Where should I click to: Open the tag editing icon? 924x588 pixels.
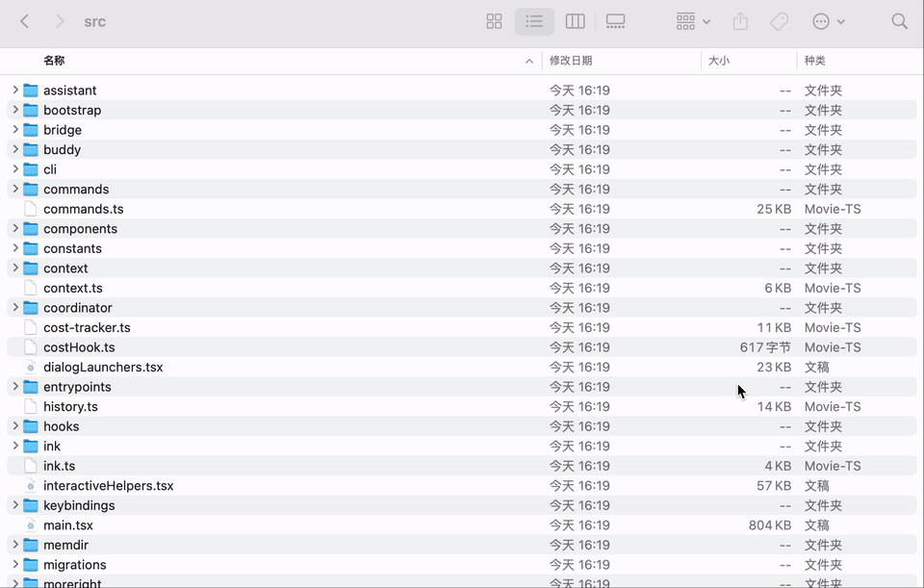779,21
